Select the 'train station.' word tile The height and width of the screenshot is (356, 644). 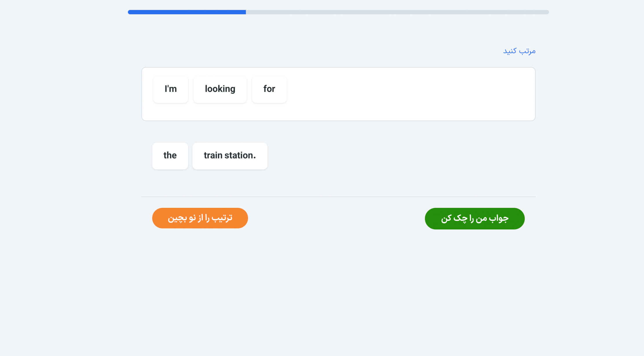[x=230, y=156]
